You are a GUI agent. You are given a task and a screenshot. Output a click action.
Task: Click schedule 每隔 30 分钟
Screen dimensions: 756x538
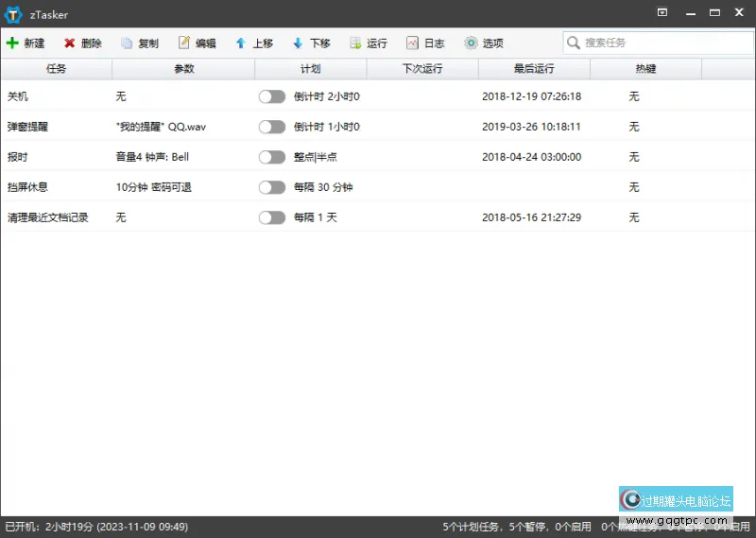pos(323,187)
